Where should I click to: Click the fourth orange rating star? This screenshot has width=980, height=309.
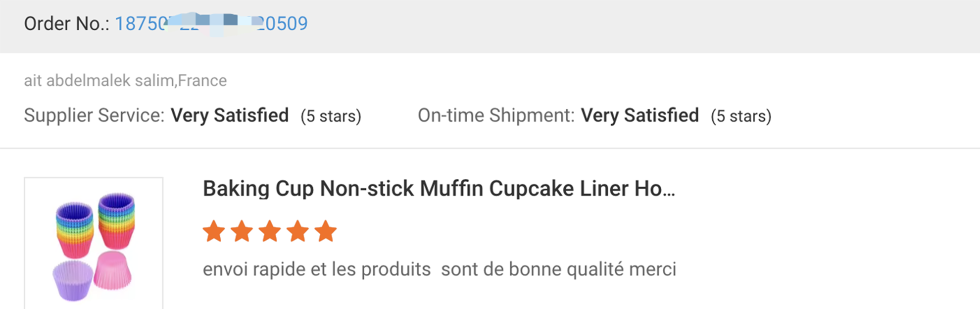tap(298, 231)
